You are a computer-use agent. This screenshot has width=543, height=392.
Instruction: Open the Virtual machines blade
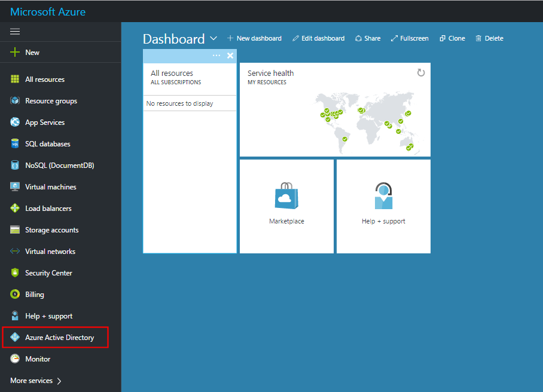(51, 186)
